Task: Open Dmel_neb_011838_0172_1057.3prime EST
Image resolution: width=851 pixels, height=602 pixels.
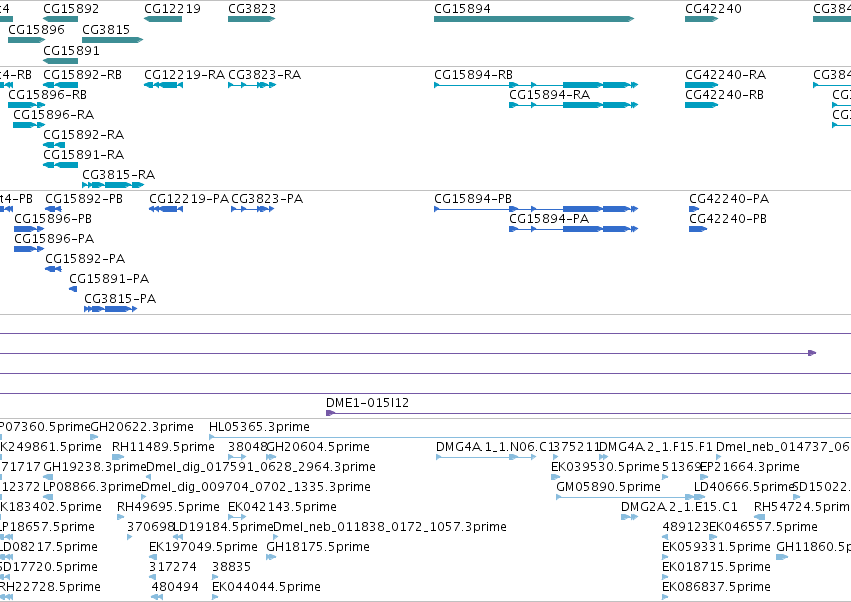Action: (x=390, y=527)
